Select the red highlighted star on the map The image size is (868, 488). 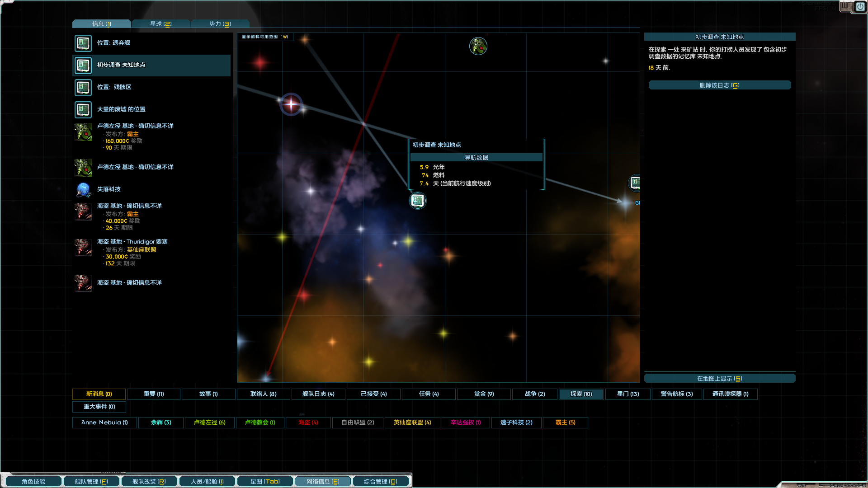click(291, 104)
